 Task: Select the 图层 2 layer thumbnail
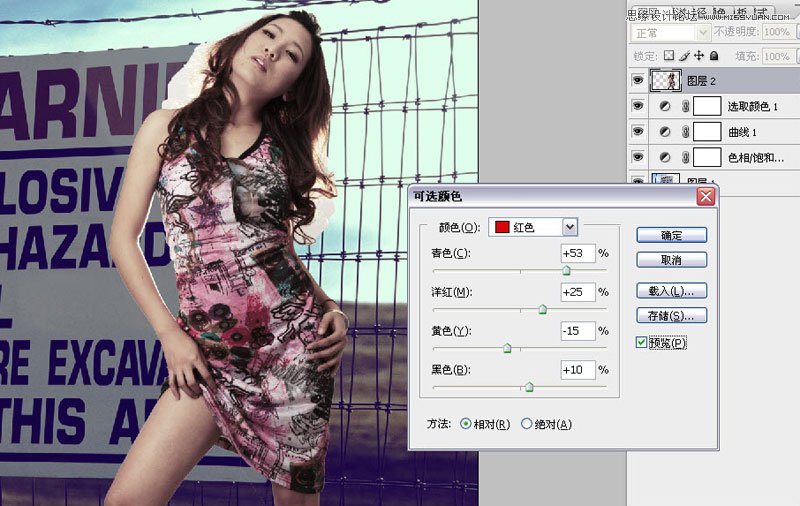coord(666,81)
